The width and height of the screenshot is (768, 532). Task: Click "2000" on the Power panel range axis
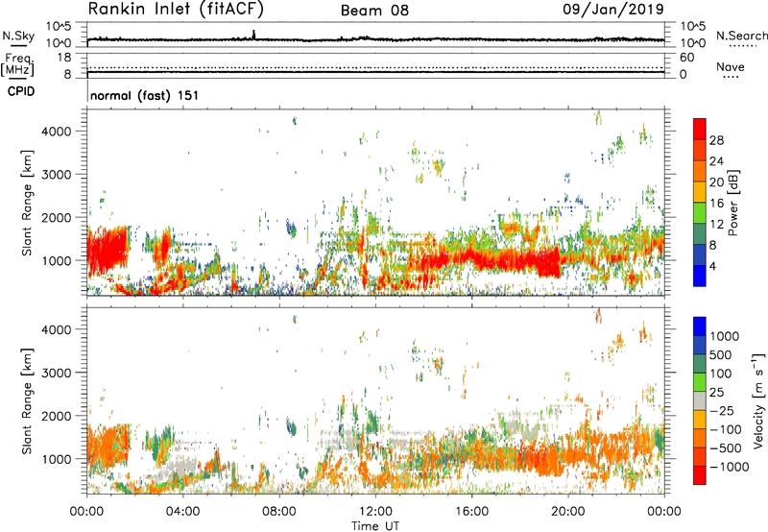pyautogui.click(x=56, y=217)
